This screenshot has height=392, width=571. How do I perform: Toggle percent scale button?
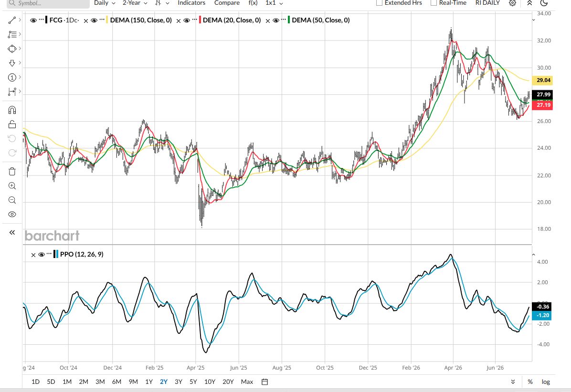530,382
